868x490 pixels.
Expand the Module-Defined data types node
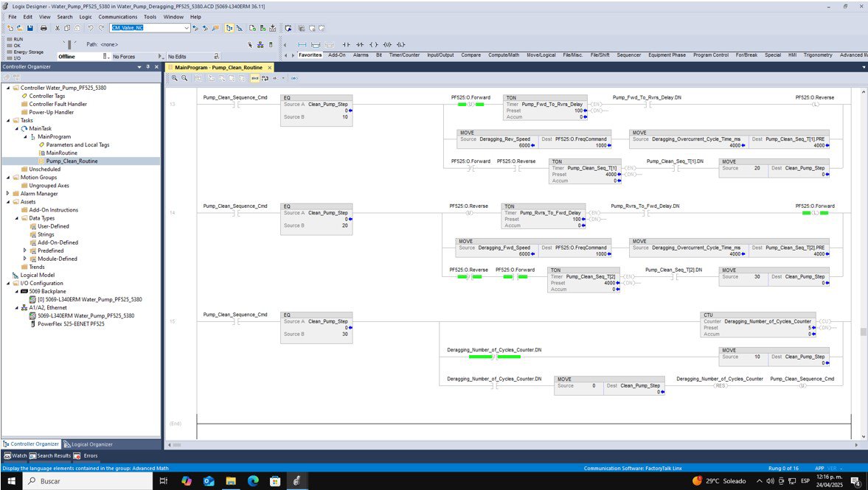25,259
